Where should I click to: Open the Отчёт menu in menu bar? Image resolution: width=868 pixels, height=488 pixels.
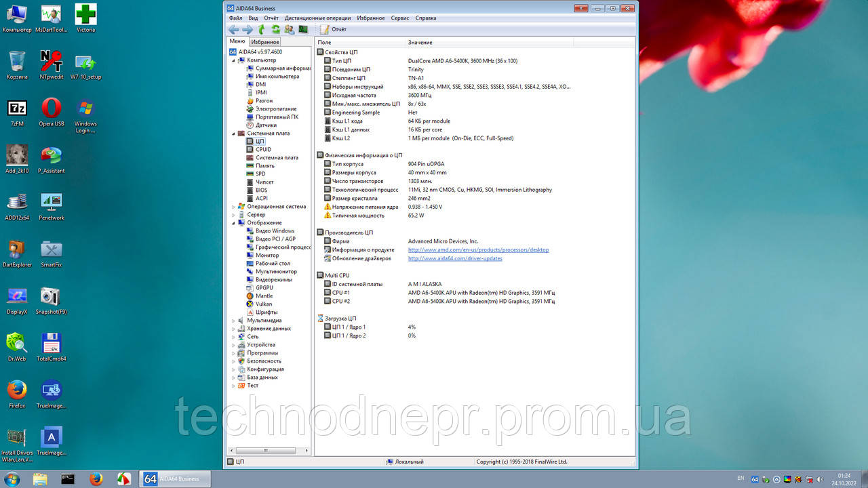(271, 18)
